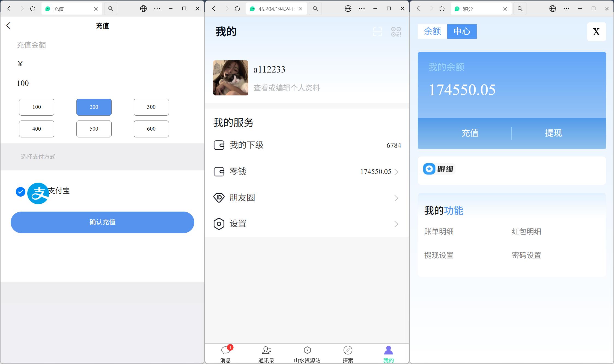This screenshot has height=364, width=614.
Task: Click 充值 in the balance card
Action: (470, 133)
